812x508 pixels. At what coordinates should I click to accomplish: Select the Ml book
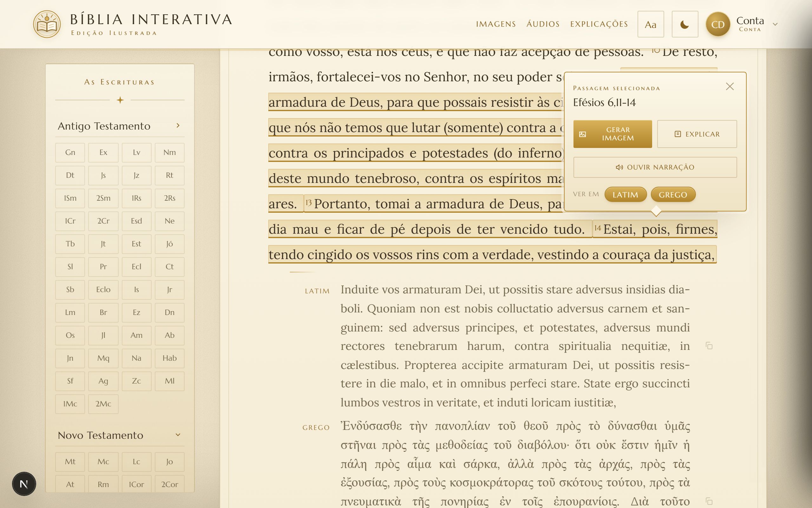pyautogui.click(x=170, y=381)
